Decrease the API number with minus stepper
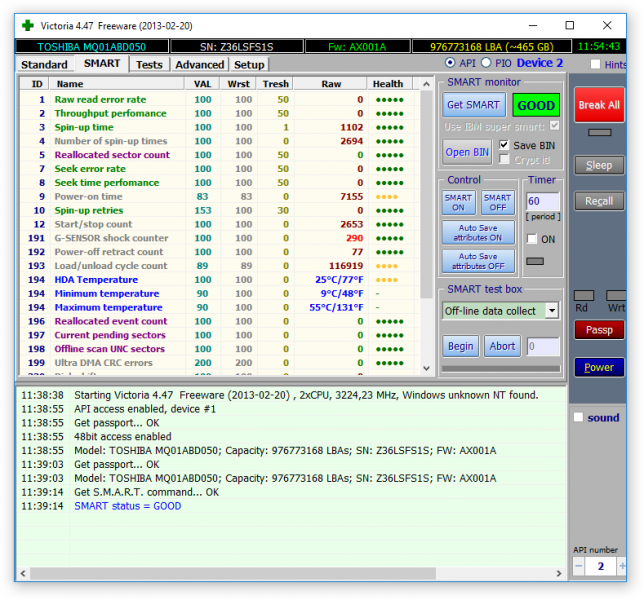Viewport: 644px width, 600px height. point(579,566)
